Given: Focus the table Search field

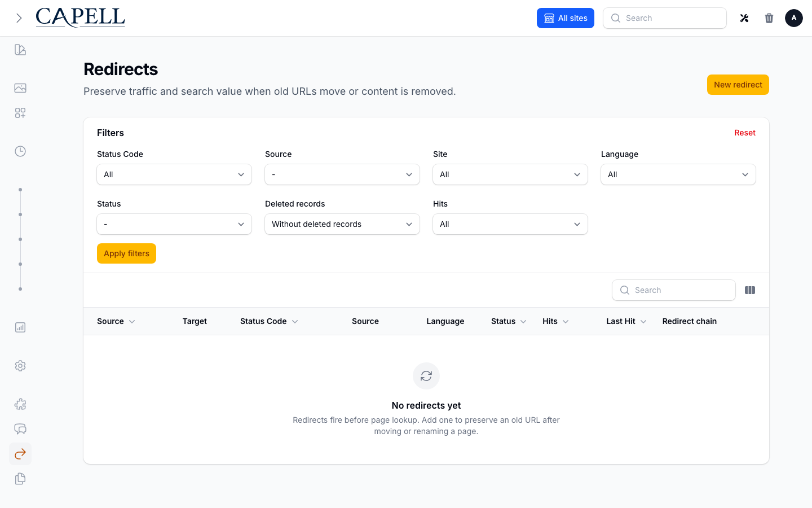Looking at the screenshot, I should click(x=674, y=290).
